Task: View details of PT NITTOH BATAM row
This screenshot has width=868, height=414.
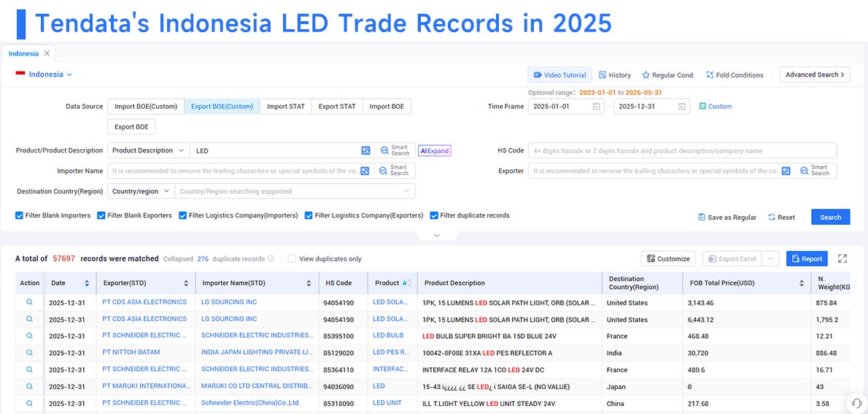Action: (29, 353)
